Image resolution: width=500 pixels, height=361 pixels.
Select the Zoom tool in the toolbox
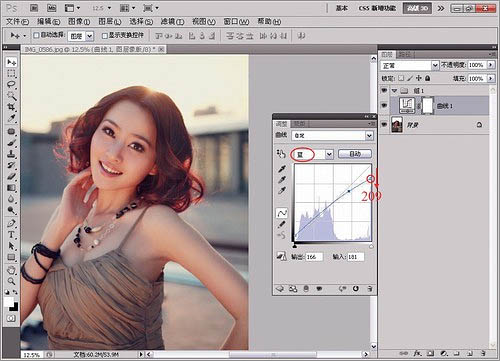11,281
